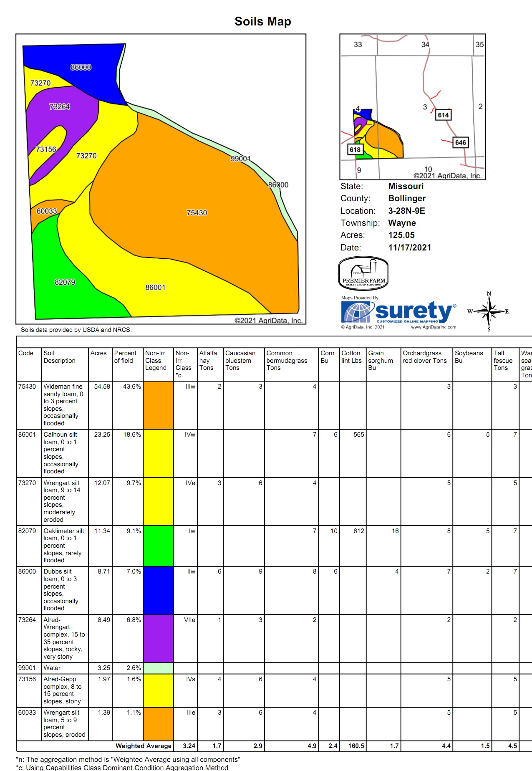Viewport: 532px width, 771px height.
Task: Click the overview locator map thumbnail
Action: point(412,107)
